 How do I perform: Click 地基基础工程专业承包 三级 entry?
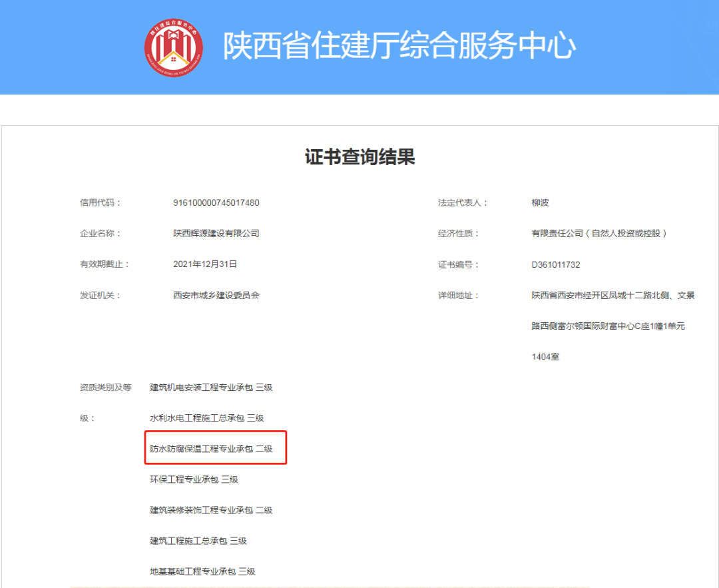203,571
